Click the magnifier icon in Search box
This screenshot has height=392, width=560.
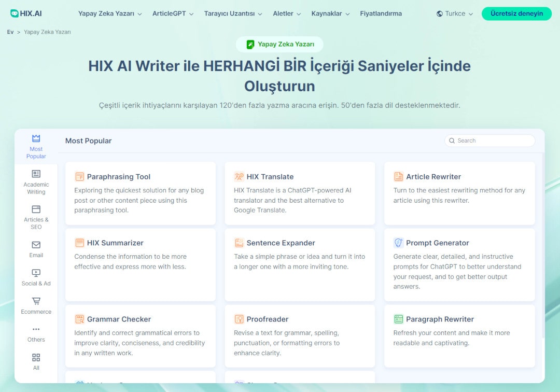(452, 141)
